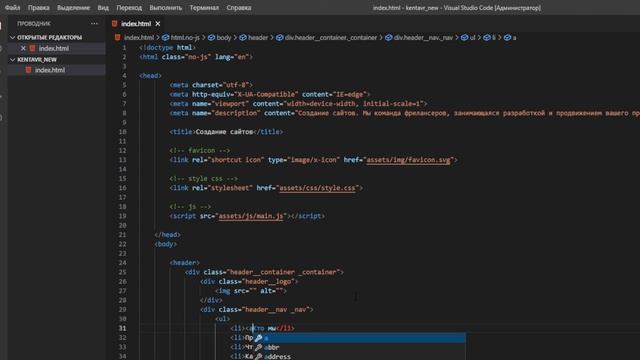This screenshot has height=360, width=640.
Task: Click the wrench icon beside abbr suggestion
Action: point(258,347)
